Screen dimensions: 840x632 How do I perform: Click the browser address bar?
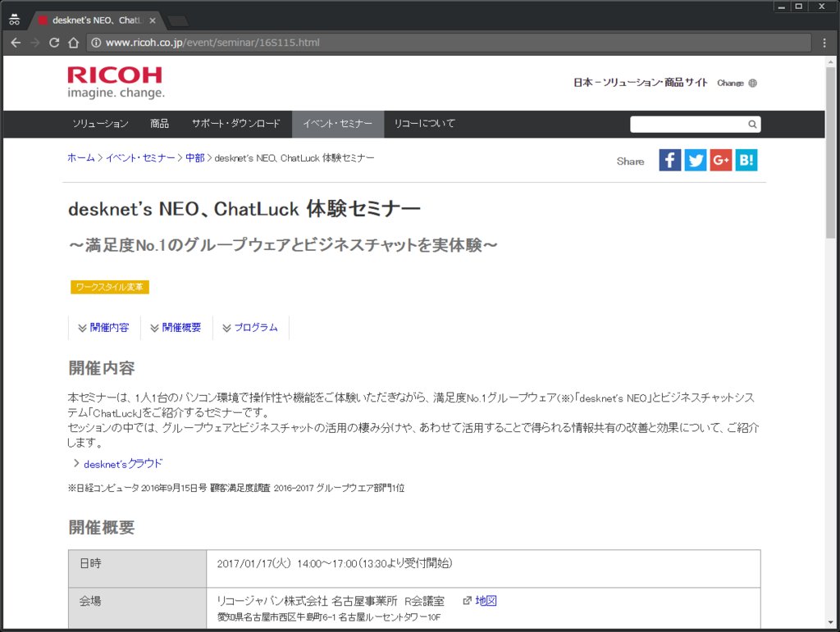coord(449,43)
